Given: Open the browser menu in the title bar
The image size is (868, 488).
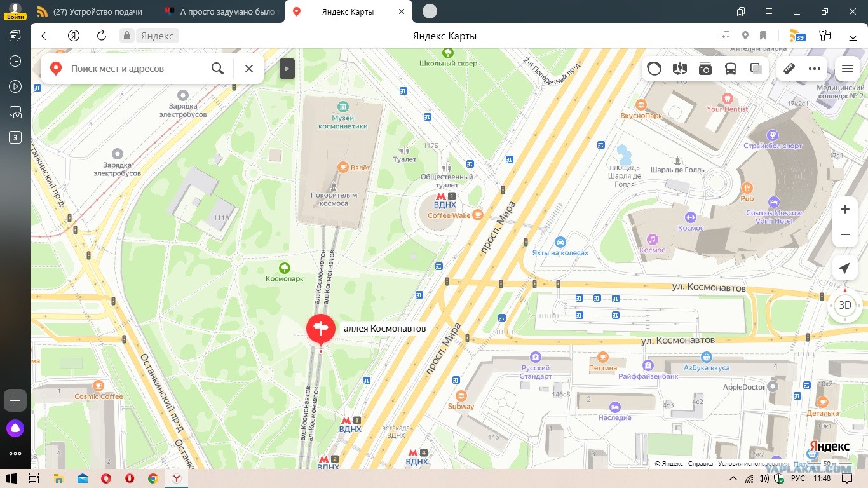Looking at the screenshot, I should (x=769, y=11).
